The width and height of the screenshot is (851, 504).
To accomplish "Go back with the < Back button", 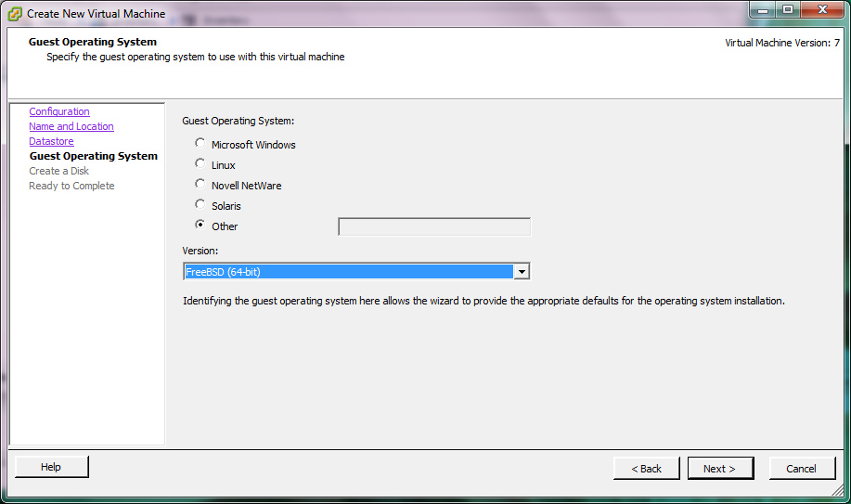I will [647, 468].
